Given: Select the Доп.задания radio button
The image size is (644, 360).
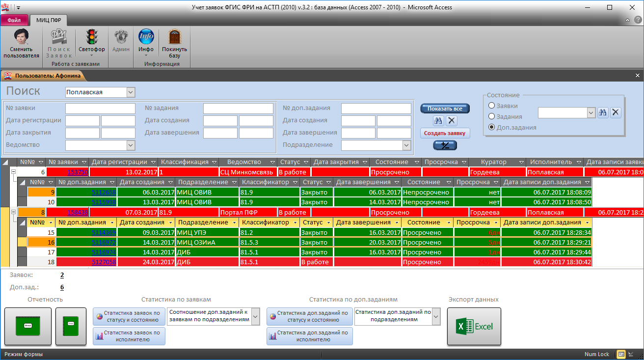Looking at the screenshot, I should click(x=491, y=127).
